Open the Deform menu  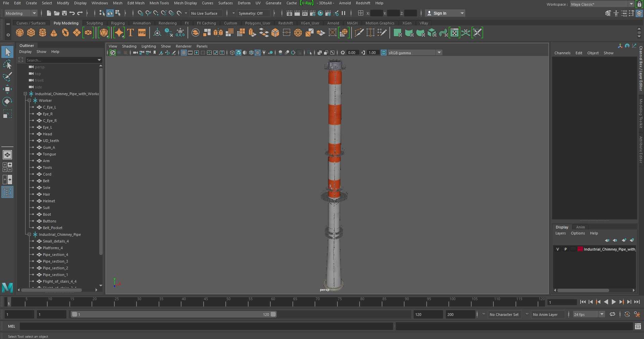244,3
